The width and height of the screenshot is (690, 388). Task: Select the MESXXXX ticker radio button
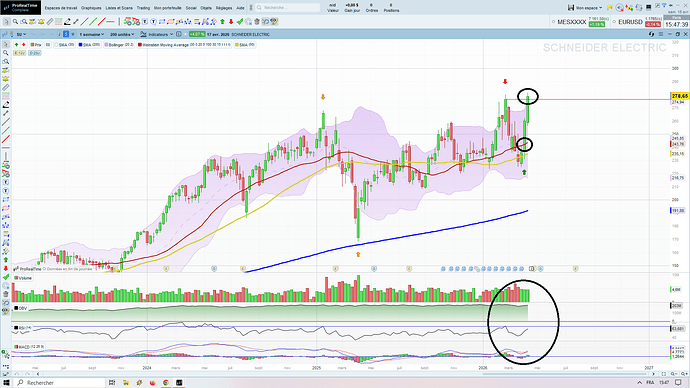click(x=554, y=22)
